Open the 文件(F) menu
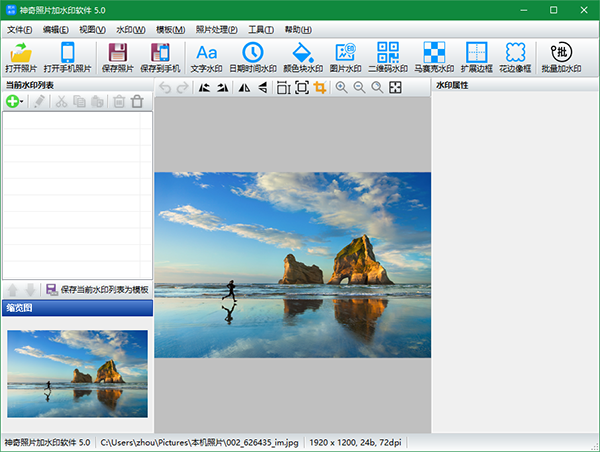Screen dimensions: 600x452 pos(19,30)
